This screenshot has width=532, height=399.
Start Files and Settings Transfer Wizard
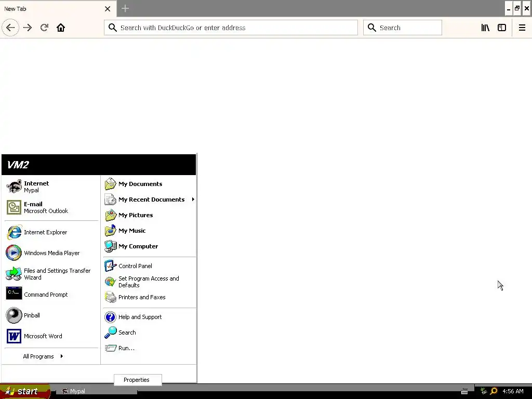click(x=51, y=274)
